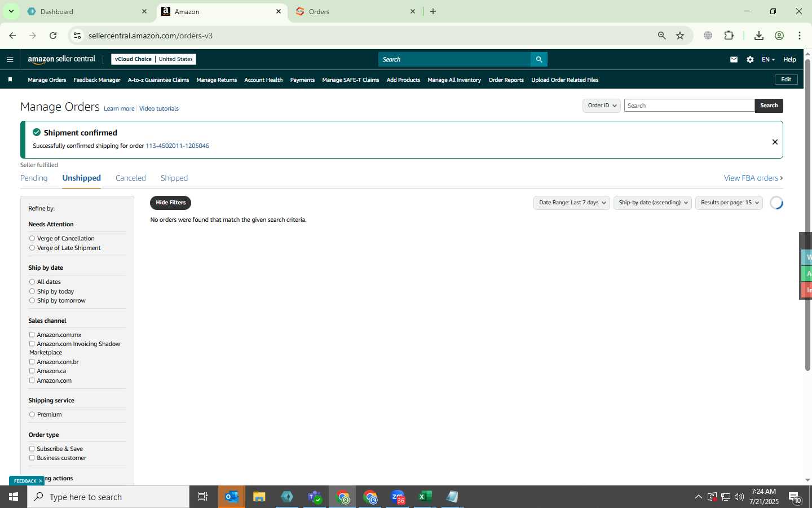Open Account Health in the nav bar
This screenshot has height=508, width=812.
tap(263, 80)
